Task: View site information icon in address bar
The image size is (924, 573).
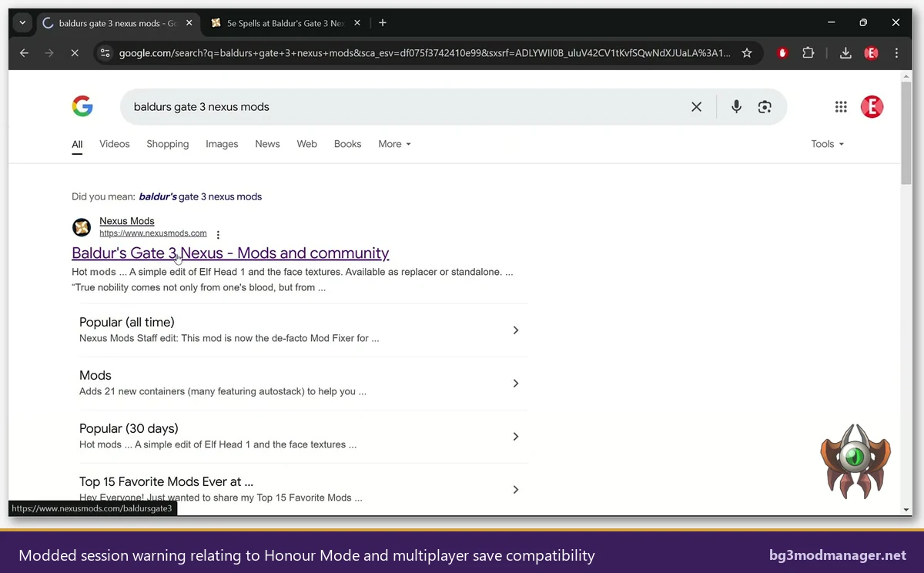Action: [105, 53]
